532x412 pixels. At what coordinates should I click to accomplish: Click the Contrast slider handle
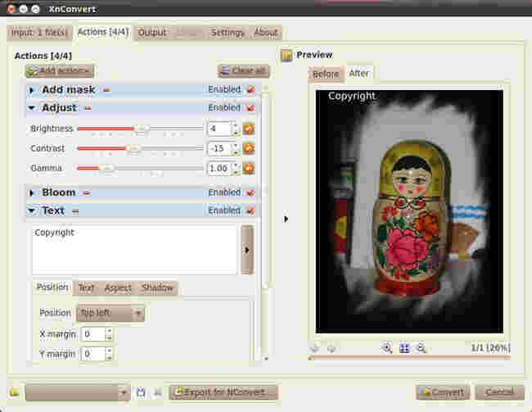(x=133, y=148)
